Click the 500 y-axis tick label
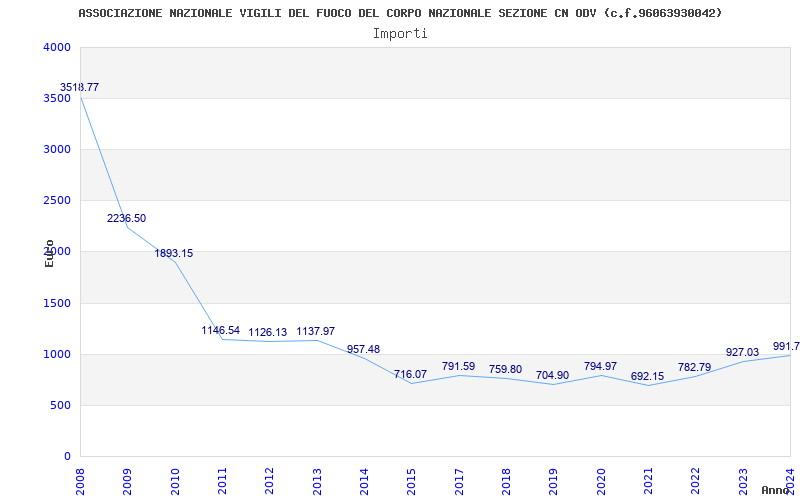The height and width of the screenshot is (500, 800). tap(61, 405)
